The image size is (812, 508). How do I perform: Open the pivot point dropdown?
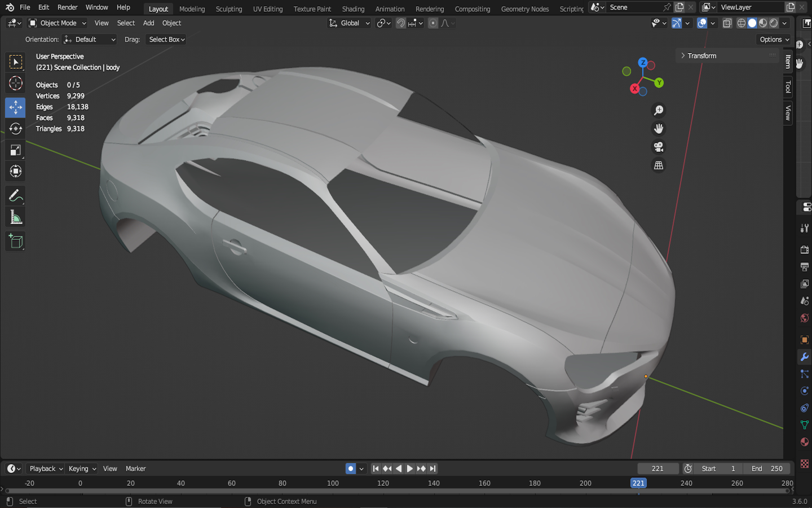384,23
